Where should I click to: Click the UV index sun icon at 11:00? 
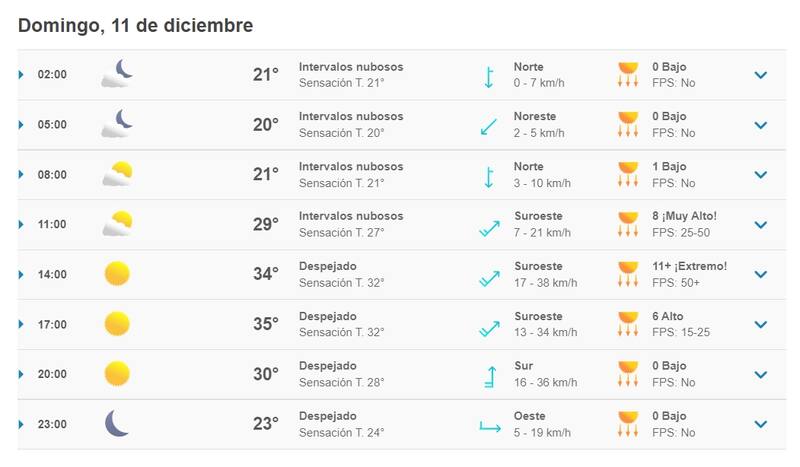tap(628, 224)
